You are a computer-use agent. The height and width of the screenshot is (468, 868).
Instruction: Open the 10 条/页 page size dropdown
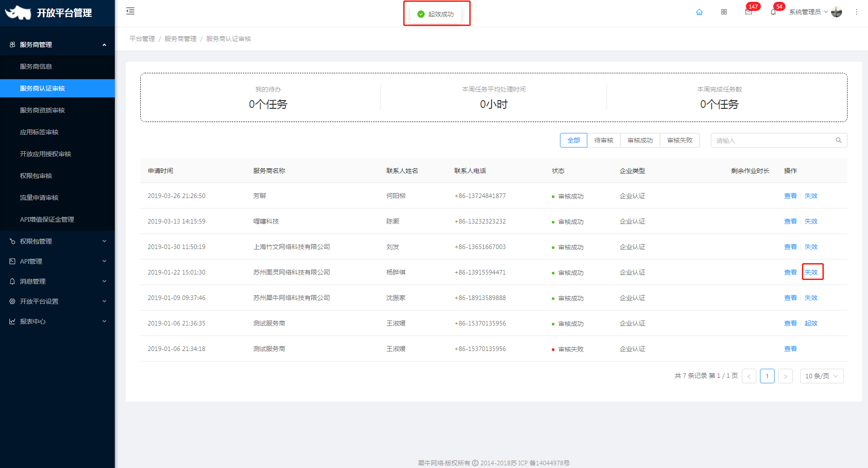click(x=822, y=376)
